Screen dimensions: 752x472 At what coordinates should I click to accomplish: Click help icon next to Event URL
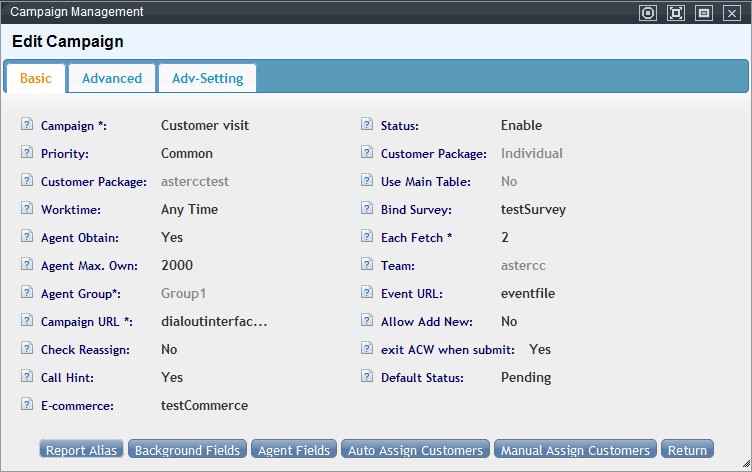coord(366,294)
